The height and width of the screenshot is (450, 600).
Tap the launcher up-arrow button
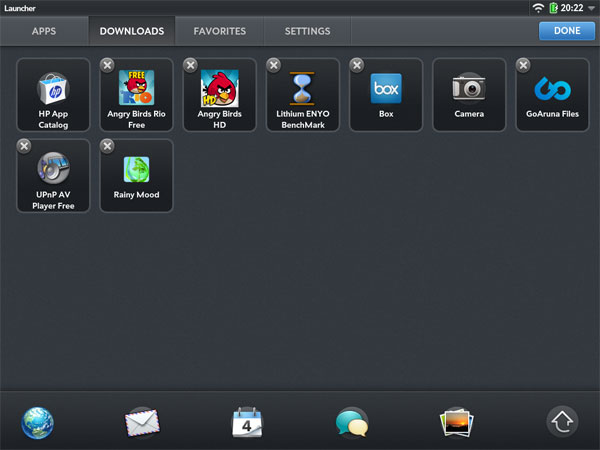562,422
